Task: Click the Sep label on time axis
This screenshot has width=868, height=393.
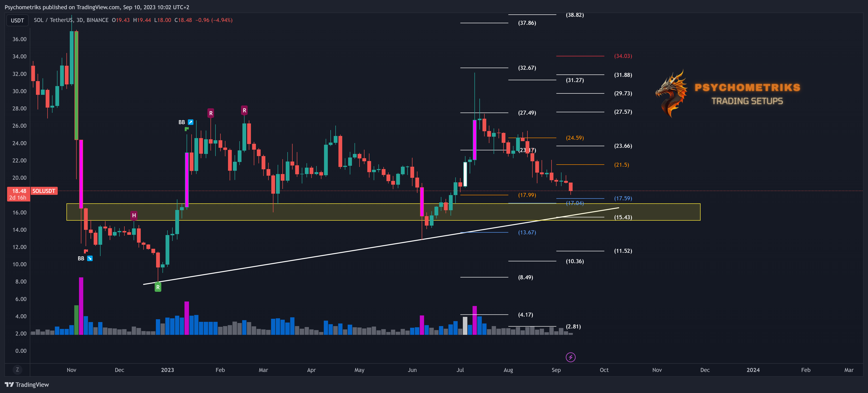Action: [x=556, y=370]
